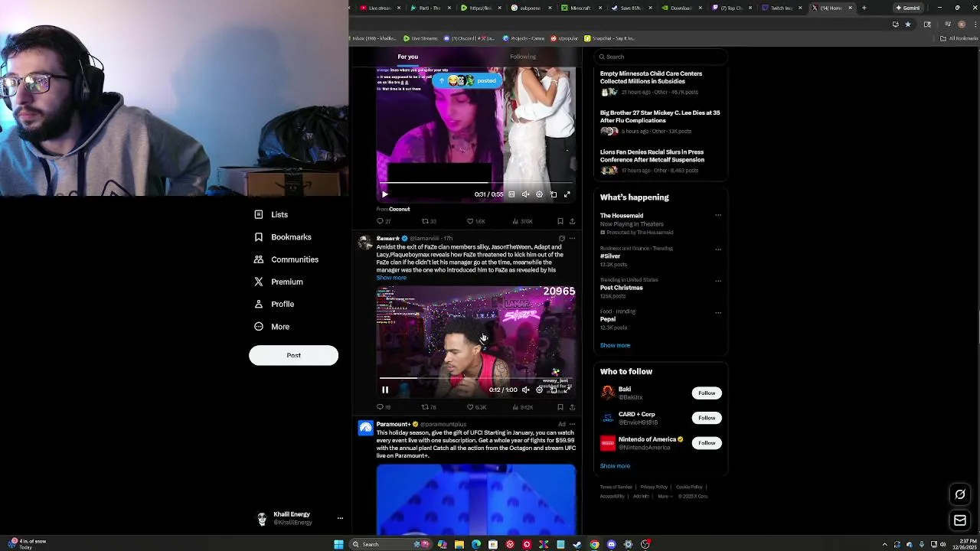
Task: Follow the CARD + Corp account
Action: (x=707, y=418)
